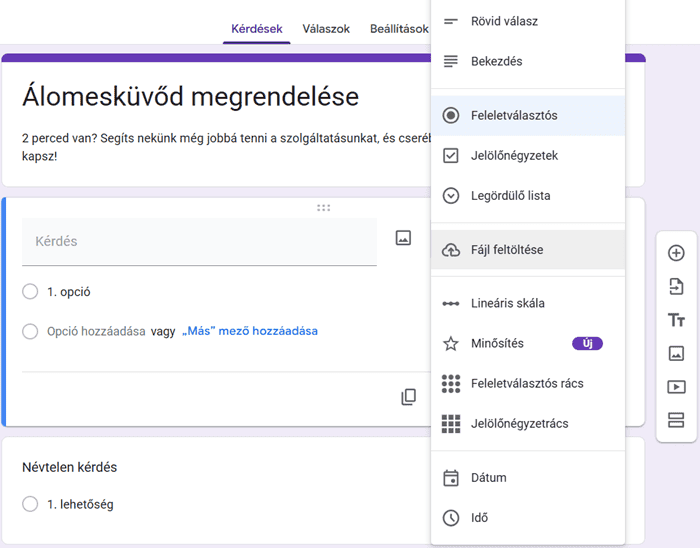Open the Beállítások tab
The height and width of the screenshot is (548, 700).
399,29
